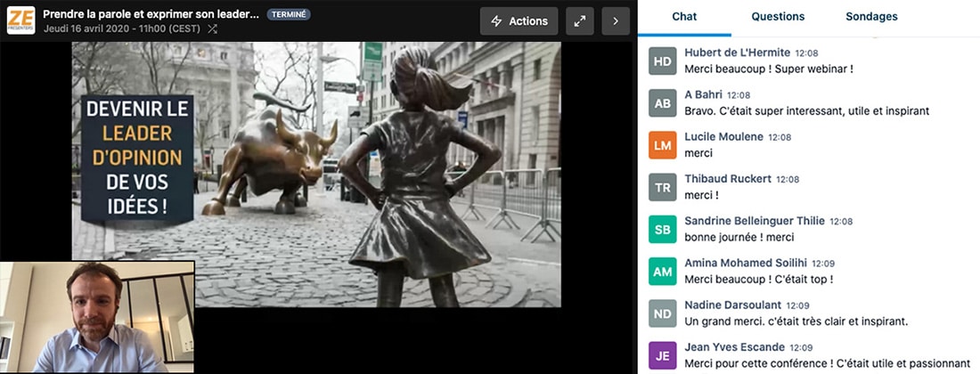Click the webinar title text
Screen dimensions: 980x374
151,14
